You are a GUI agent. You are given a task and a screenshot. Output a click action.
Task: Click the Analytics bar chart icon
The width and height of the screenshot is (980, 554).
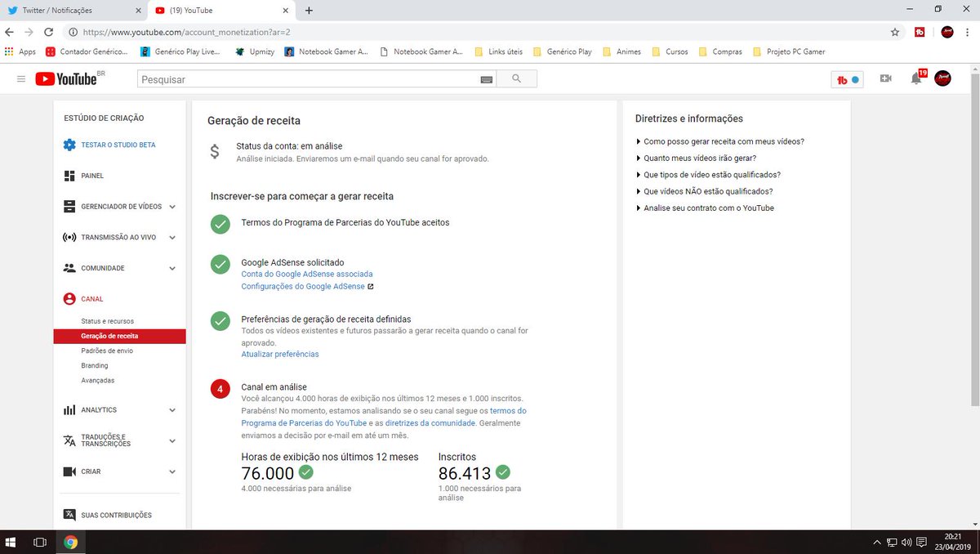(x=69, y=409)
